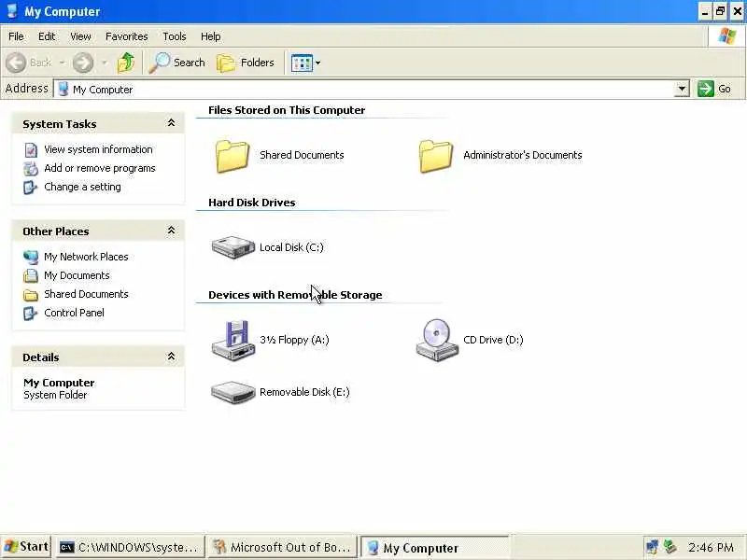Viewport: 747px width, 560px height.
Task: Collapse the System Tasks panel
Action: coord(171,123)
